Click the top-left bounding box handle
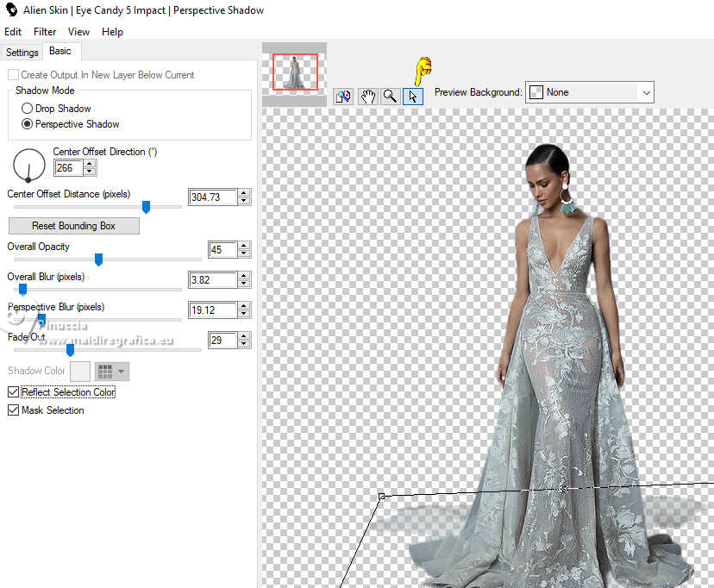 [382, 496]
